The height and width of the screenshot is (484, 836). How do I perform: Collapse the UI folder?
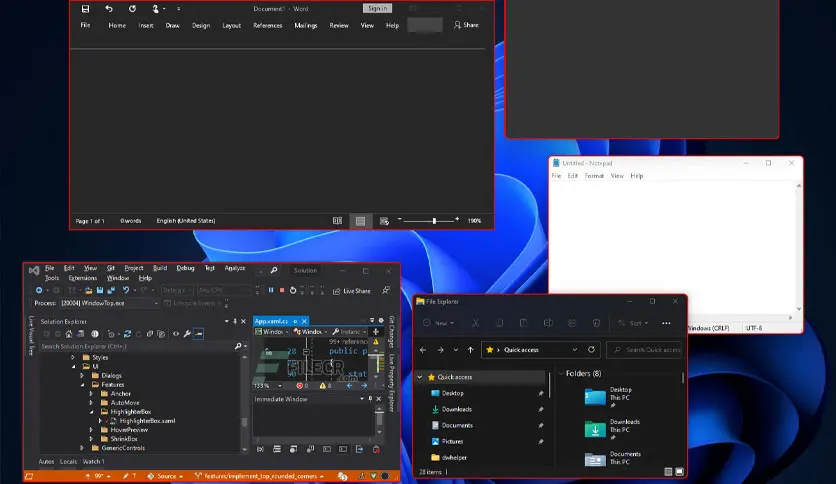point(73,367)
